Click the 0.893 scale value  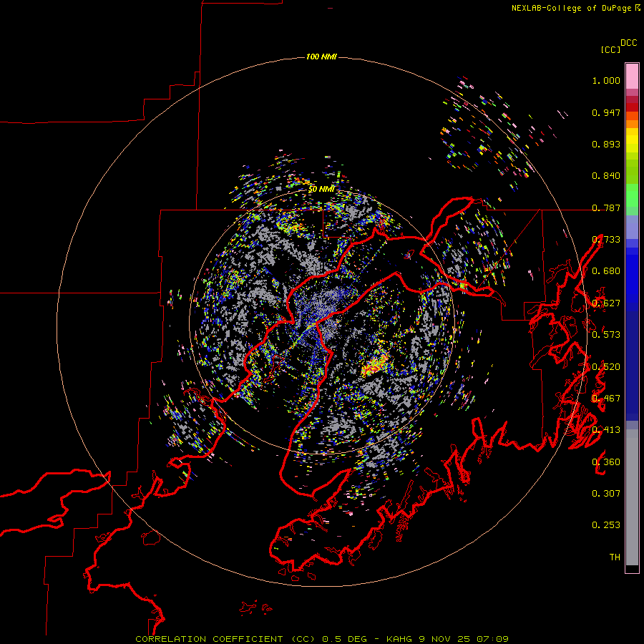coord(606,144)
